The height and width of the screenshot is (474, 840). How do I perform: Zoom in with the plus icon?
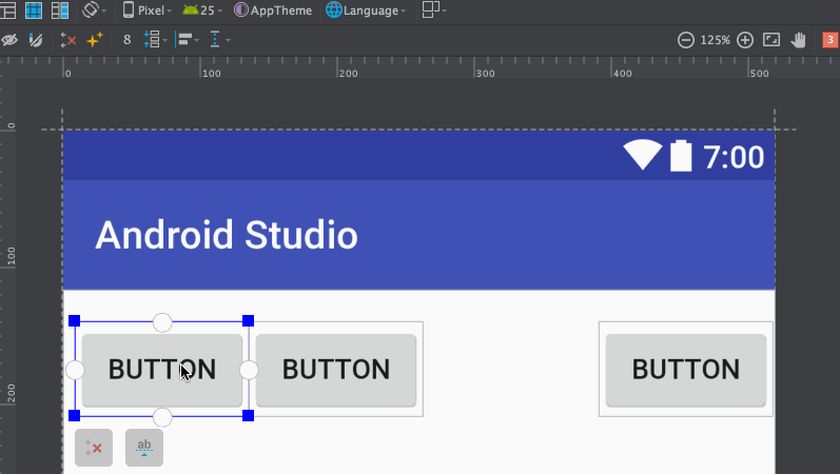click(x=745, y=40)
